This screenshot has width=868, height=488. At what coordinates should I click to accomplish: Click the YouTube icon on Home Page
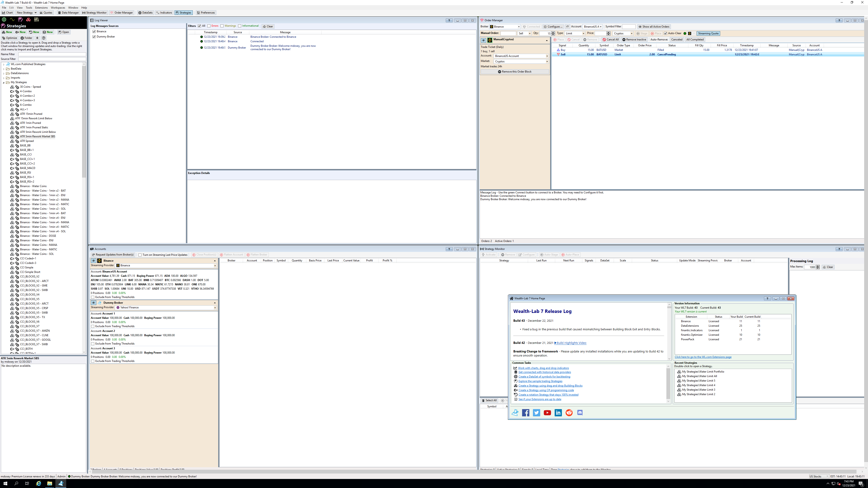click(x=547, y=413)
